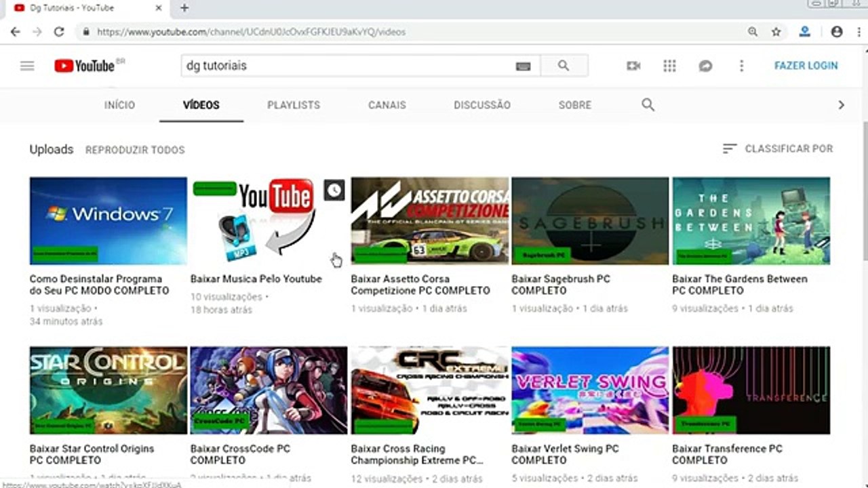
Task: Open the Canais tab
Action: (387, 105)
